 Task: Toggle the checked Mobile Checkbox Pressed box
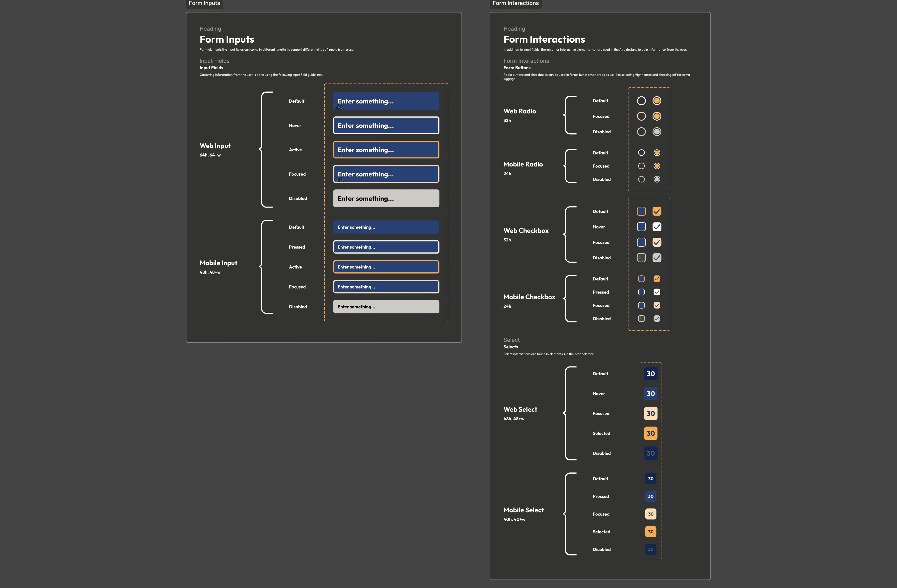point(657,292)
